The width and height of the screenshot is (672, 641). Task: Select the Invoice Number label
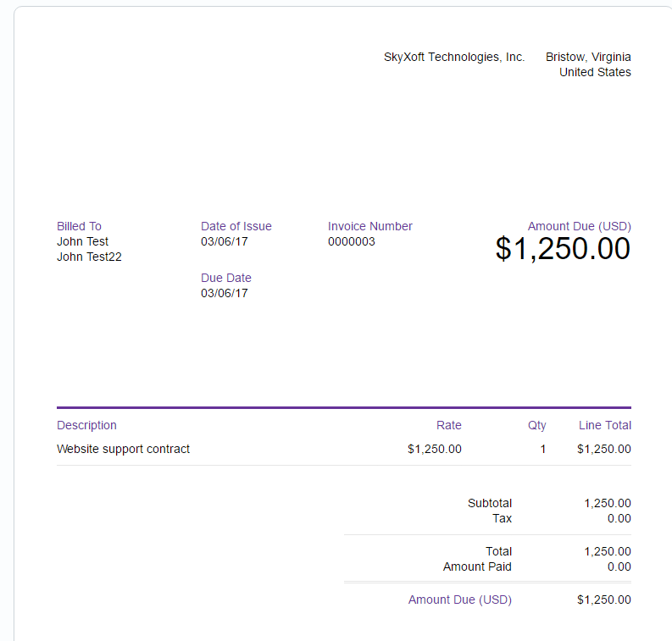369,226
